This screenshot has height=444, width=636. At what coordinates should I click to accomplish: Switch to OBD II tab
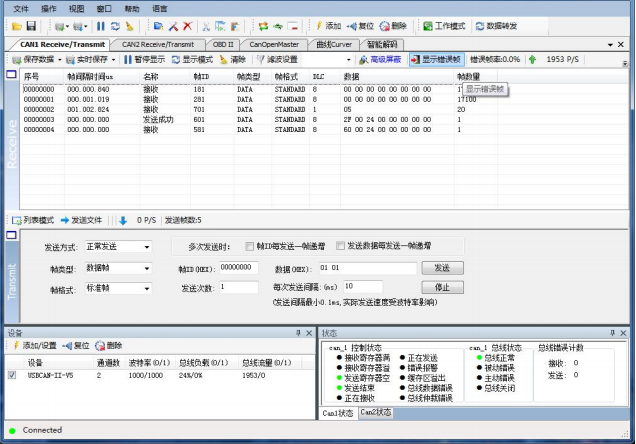(223, 45)
